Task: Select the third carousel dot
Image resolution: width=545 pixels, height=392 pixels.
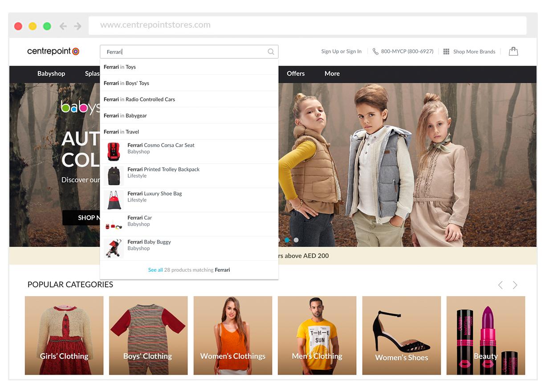Action: [296, 240]
